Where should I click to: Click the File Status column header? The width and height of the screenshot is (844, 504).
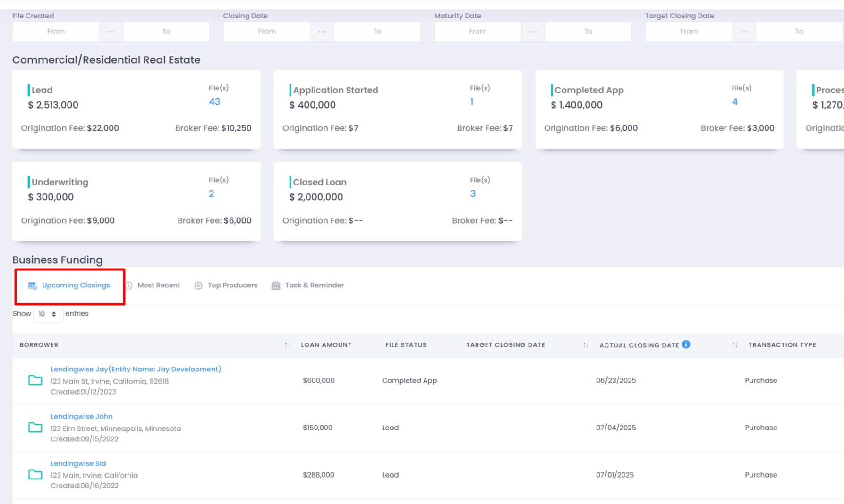(x=406, y=345)
